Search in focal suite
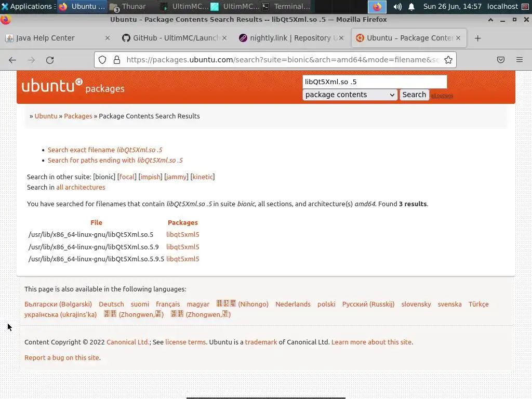 [127, 177]
